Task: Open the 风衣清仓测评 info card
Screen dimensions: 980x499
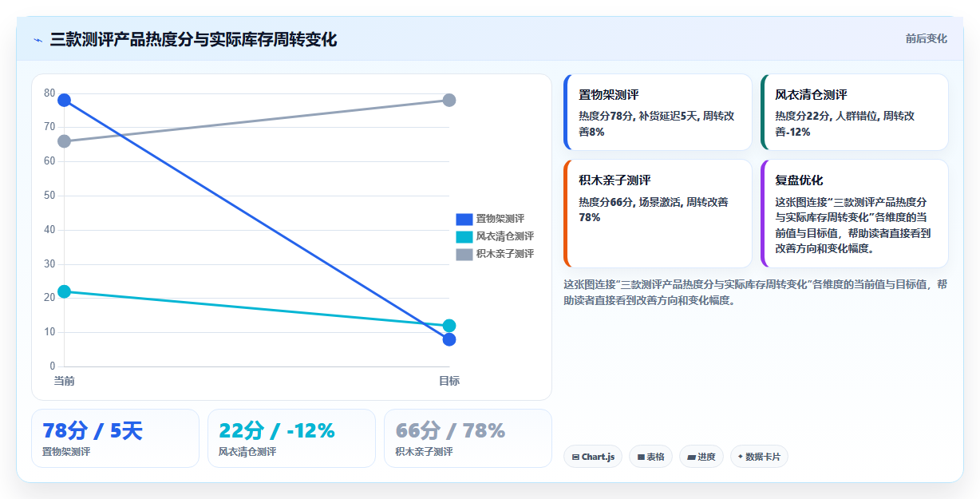Action: tap(854, 113)
